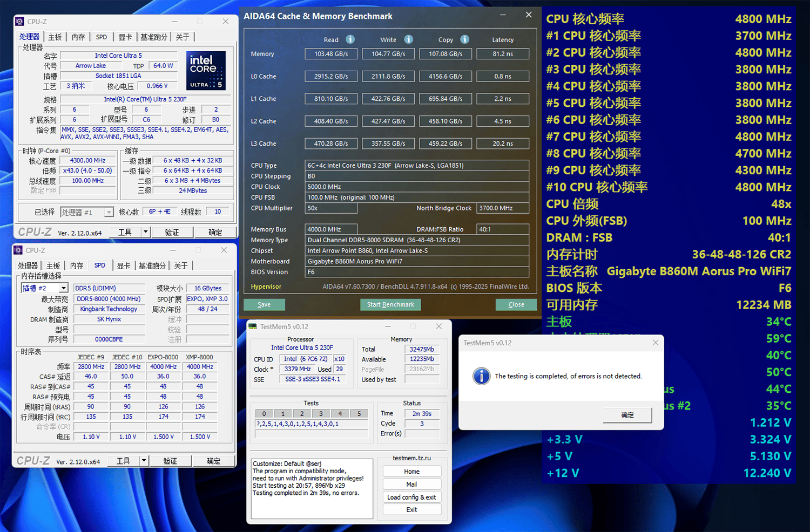810x532 pixels.
Task: Switch to 基准跑分 tab in top CPU-Z
Action: point(154,37)
